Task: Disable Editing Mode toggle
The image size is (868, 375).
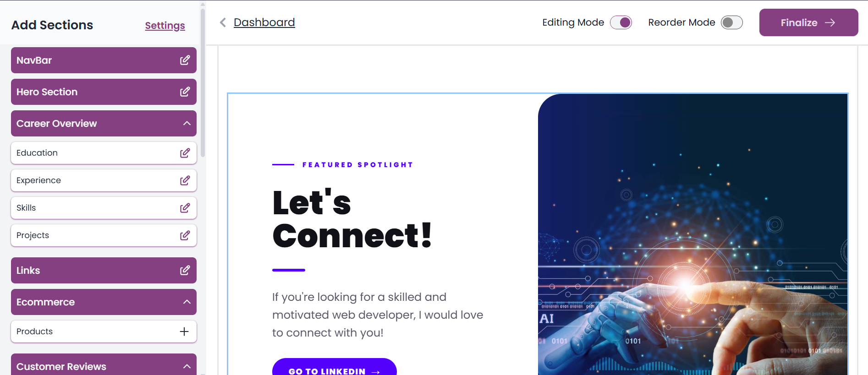Action: [621, 22]
